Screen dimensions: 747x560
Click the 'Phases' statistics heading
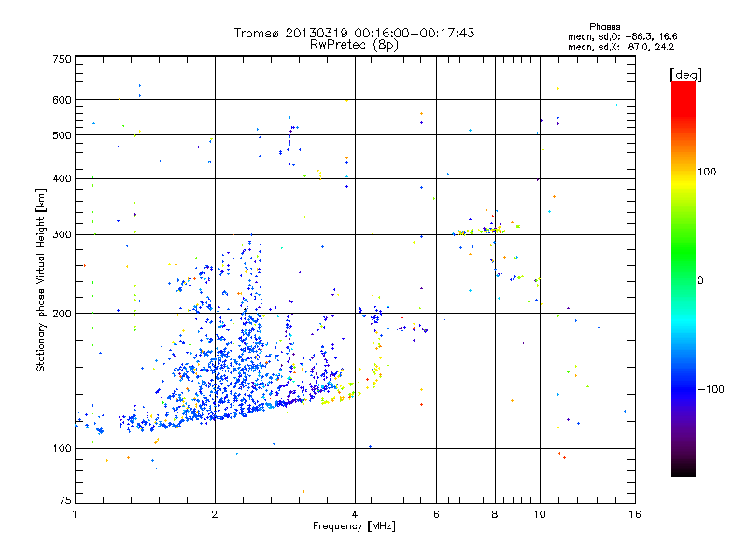(604, 27)
